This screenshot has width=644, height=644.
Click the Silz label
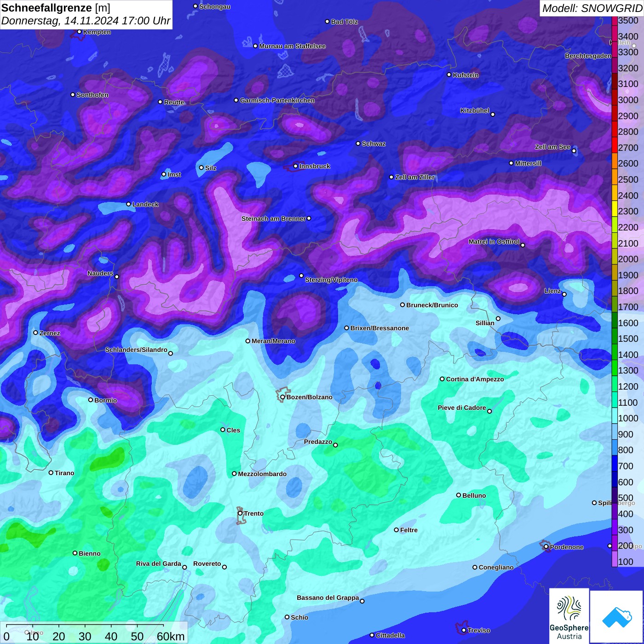(x=211, y=168)
